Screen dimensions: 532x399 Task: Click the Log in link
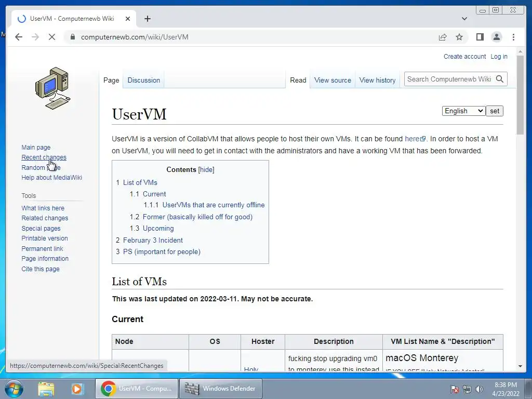[x=499, y=56]
